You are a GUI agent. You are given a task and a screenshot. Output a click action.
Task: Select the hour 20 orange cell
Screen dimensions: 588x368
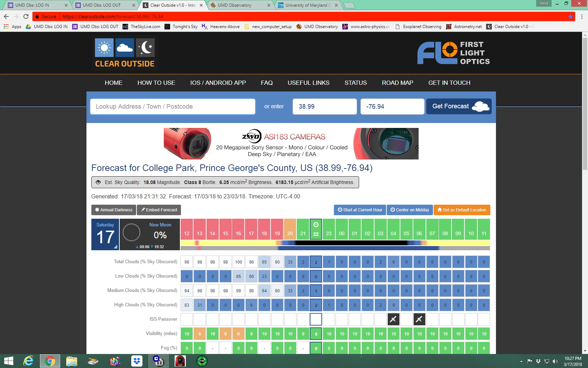pyautogui.click(x=290, y=230)
